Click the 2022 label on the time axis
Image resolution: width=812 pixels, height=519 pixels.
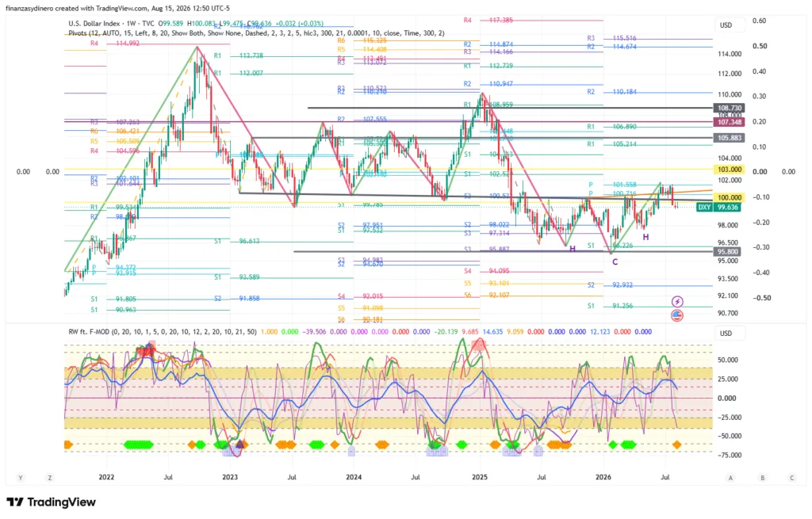106,477
